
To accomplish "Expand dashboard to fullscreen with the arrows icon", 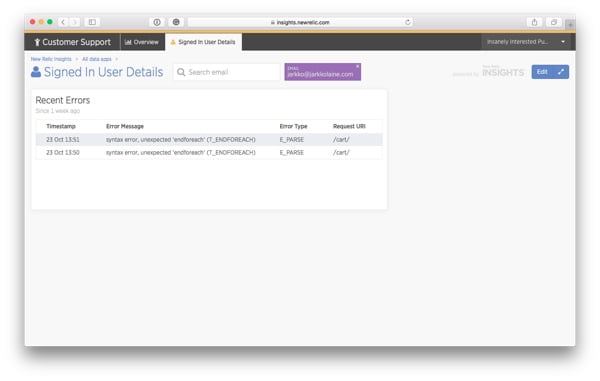I will pos(561,72).
